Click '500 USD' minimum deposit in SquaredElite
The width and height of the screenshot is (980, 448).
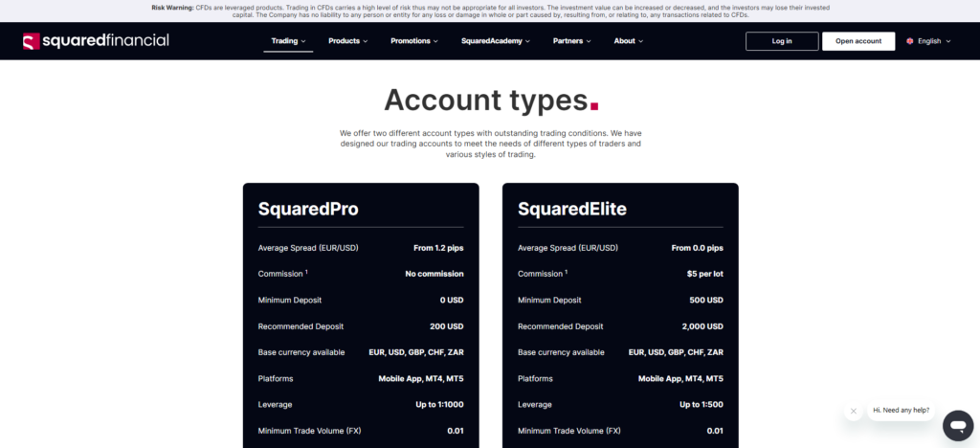(706, 300)
